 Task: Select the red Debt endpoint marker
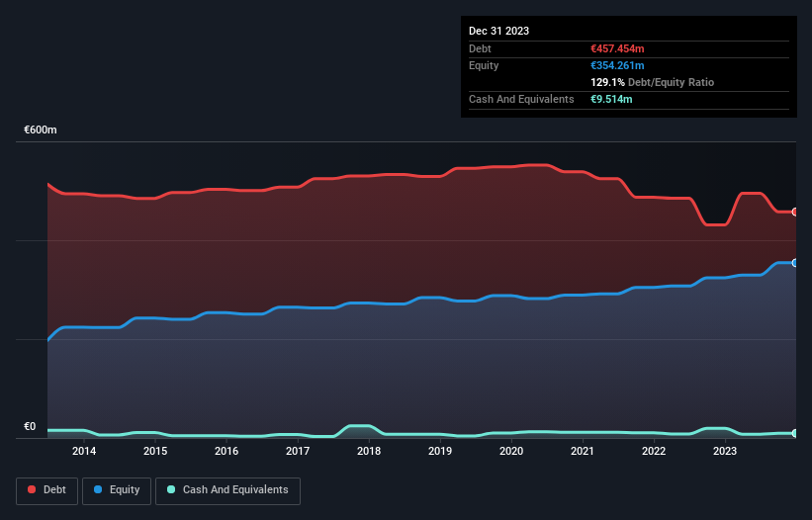(x=795, y=213)
